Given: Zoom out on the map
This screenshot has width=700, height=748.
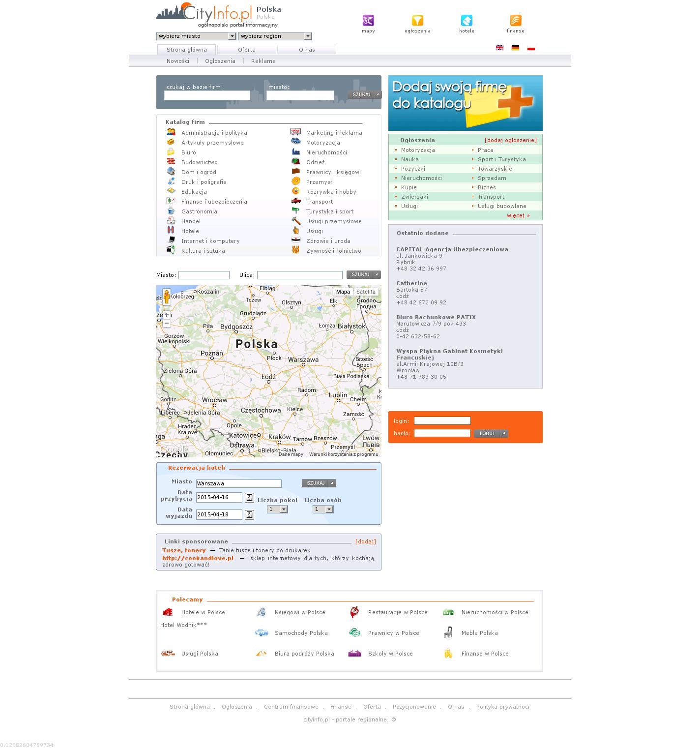Looking at the screenshot, I should tap(167, 323).
